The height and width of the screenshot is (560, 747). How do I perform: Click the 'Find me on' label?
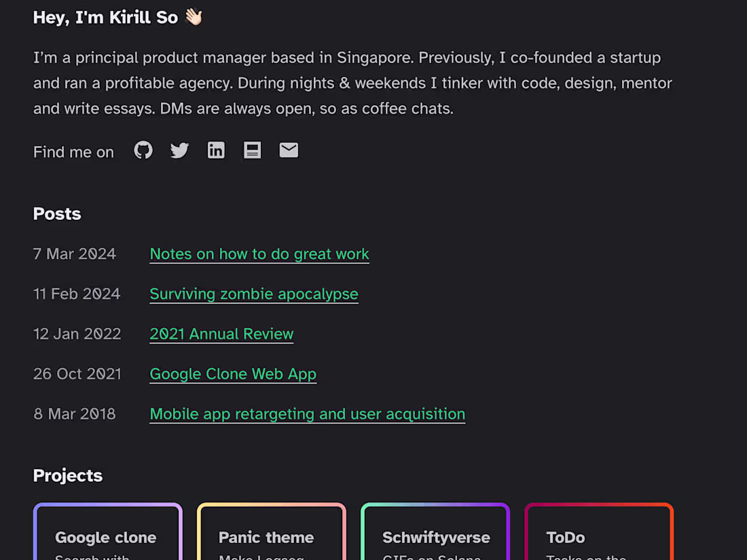[73, 152]
